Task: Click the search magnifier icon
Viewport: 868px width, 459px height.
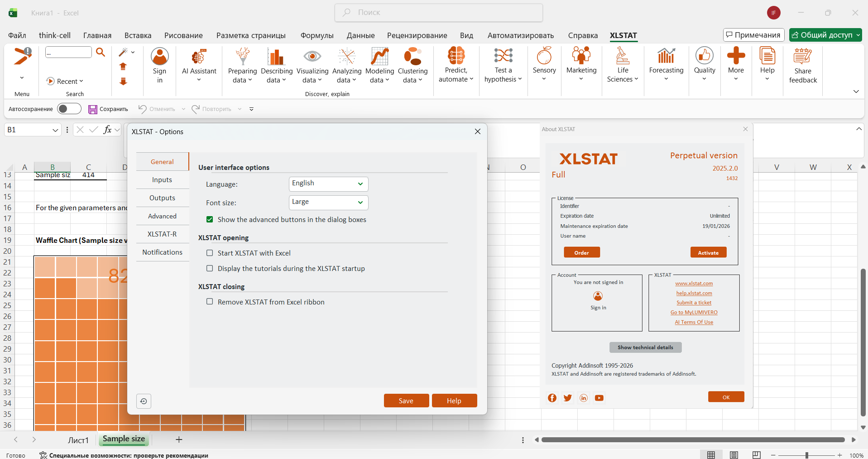Action: [x=101, y=52]
